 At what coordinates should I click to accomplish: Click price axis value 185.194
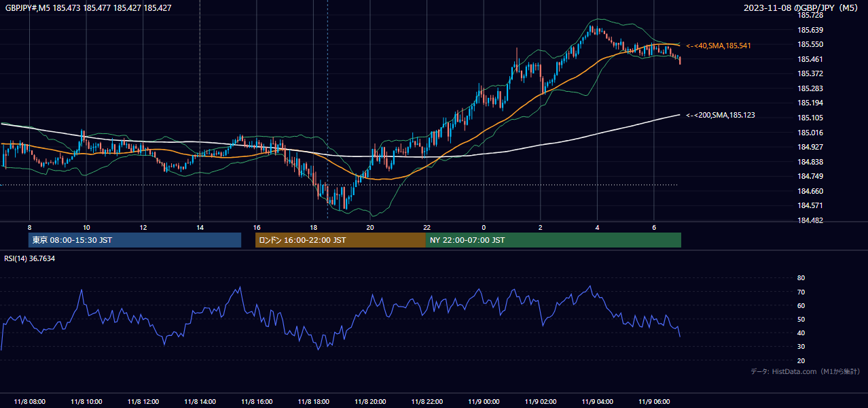810,103
